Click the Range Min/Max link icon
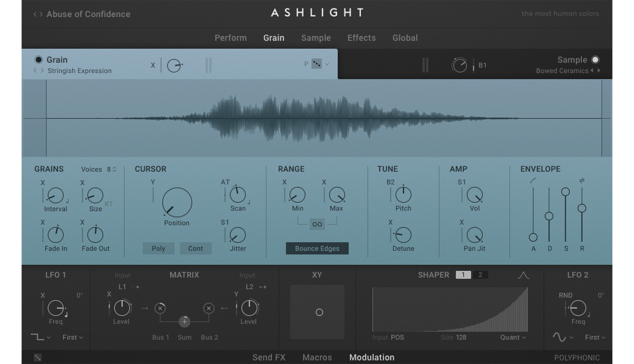 coord(317,224)
